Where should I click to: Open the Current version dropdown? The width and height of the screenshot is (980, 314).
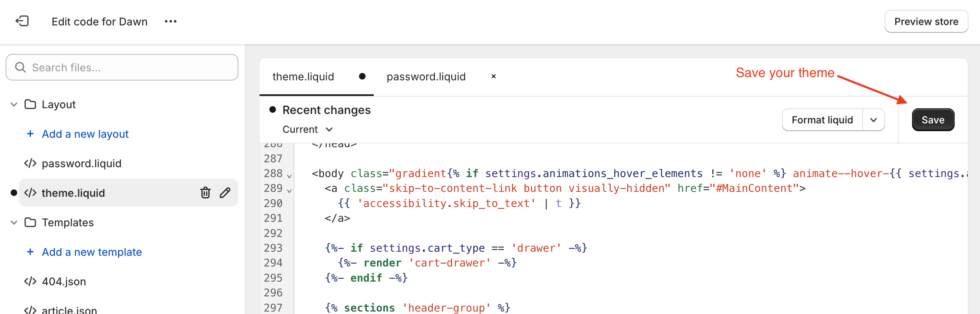click(307, 130)
